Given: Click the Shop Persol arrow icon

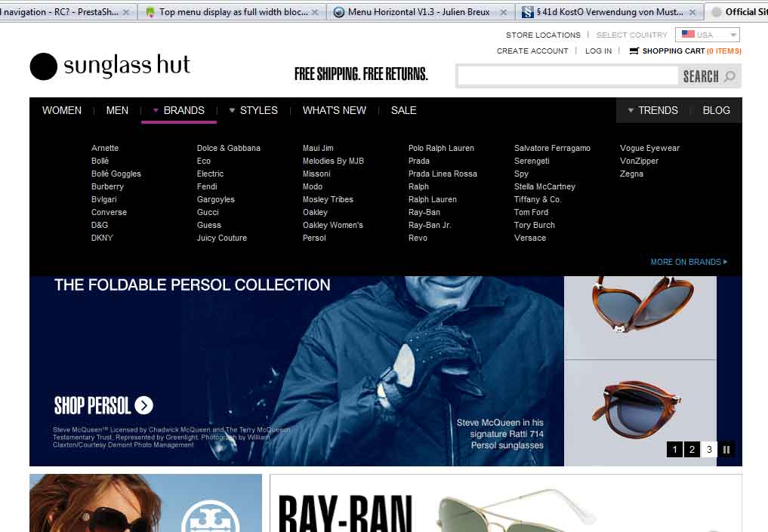Looking at the screenshot, I should click(x=144, y=405).
